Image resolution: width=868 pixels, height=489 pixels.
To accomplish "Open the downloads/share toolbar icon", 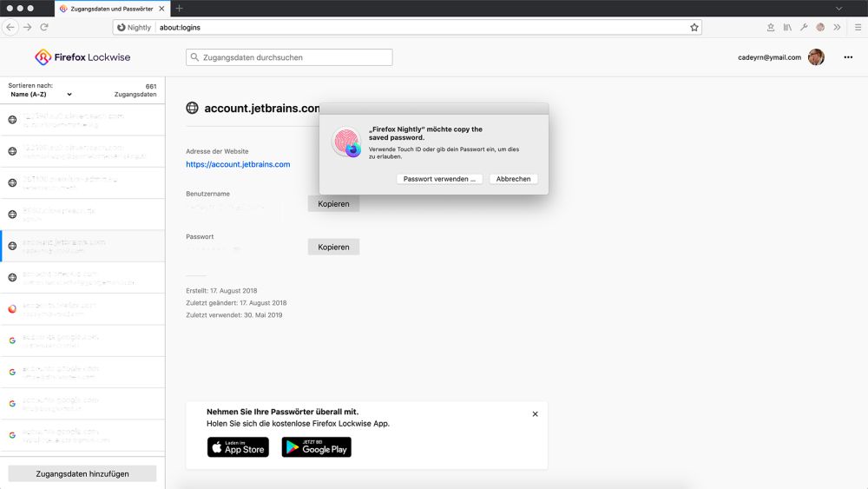I will 771,27.
